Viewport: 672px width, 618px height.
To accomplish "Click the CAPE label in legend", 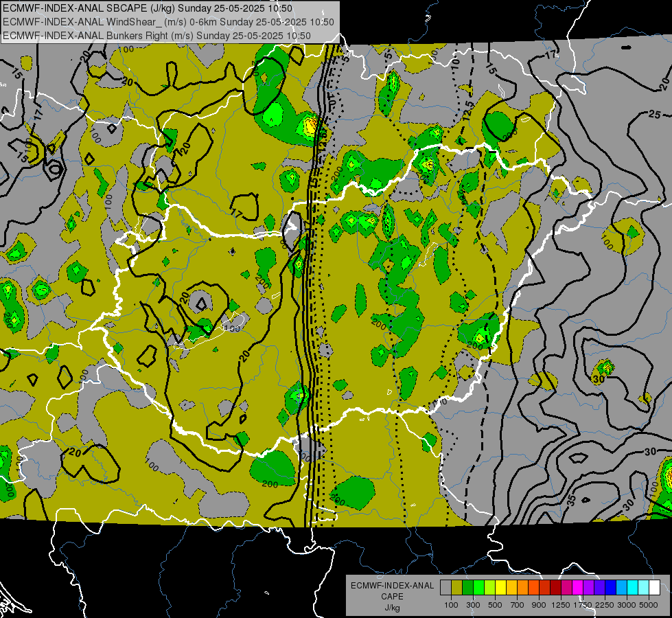I will tap(392, 596).
